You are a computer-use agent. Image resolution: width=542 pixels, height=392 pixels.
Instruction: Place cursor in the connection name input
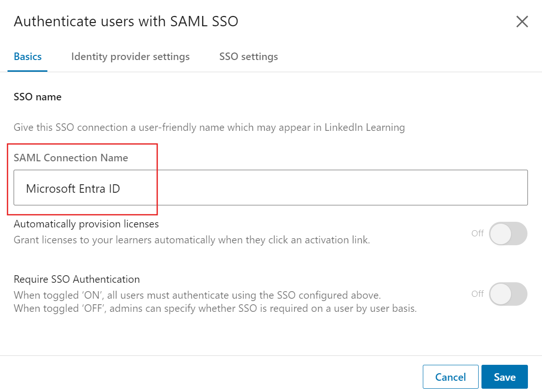[188, 188]
